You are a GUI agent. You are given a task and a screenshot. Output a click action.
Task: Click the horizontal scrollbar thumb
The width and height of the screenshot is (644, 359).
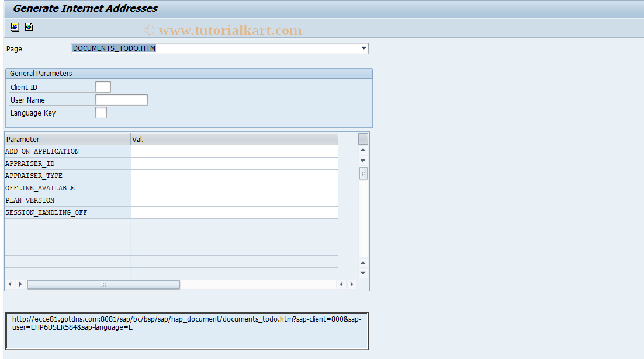pyautogui.click(x=103, y=285)
